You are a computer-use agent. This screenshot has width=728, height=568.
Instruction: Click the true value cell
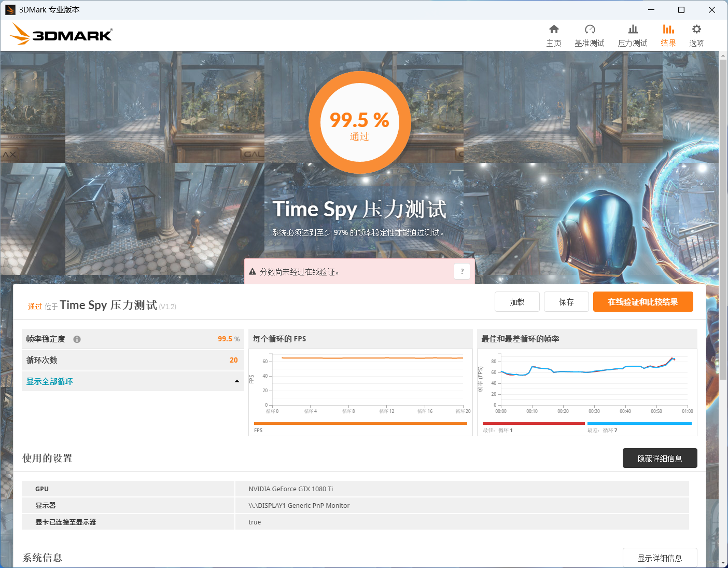[255, 522]
